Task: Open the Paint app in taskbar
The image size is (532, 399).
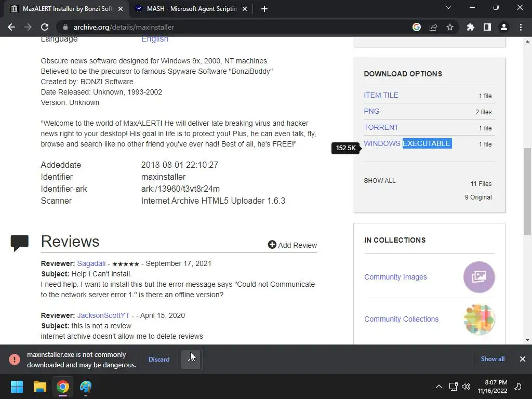Action: [x=86, y=387]
